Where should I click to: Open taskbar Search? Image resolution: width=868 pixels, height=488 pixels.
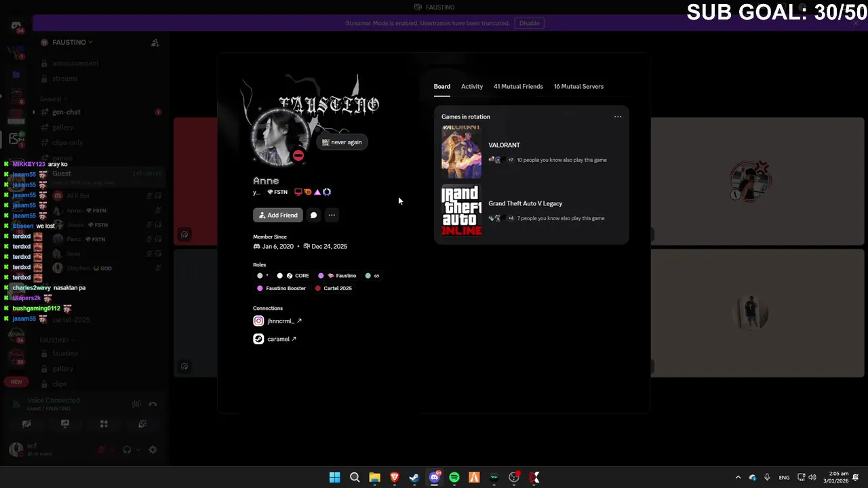[x=355, y=477]
